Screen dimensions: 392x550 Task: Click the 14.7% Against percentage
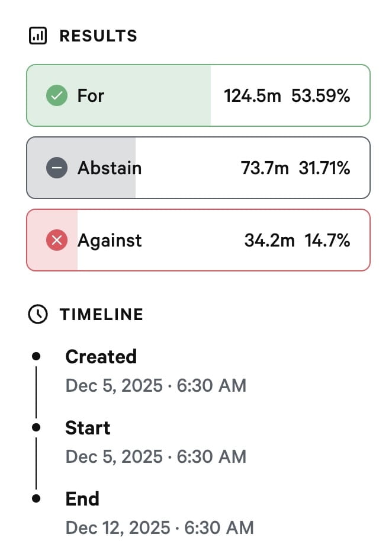click(327, 241)
